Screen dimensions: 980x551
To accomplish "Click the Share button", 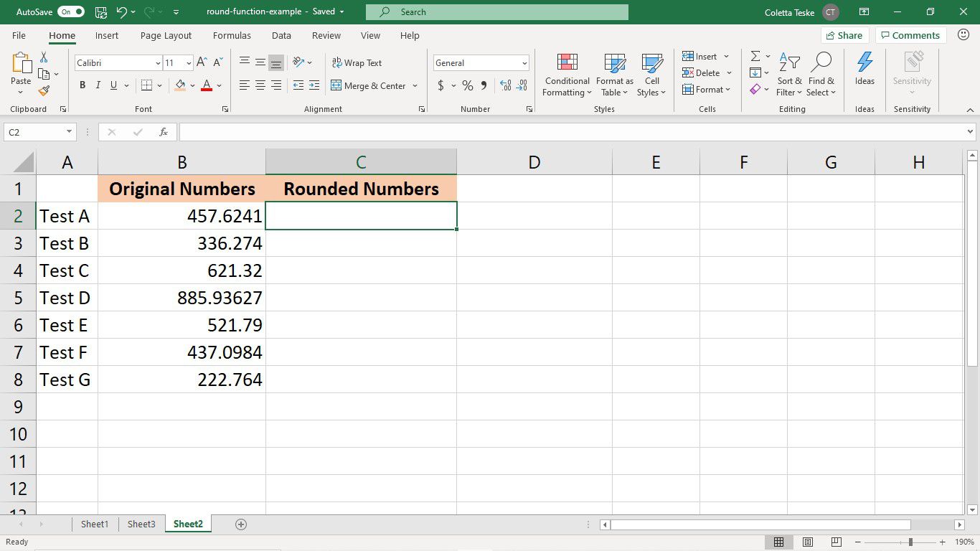I will coord(844,35).
